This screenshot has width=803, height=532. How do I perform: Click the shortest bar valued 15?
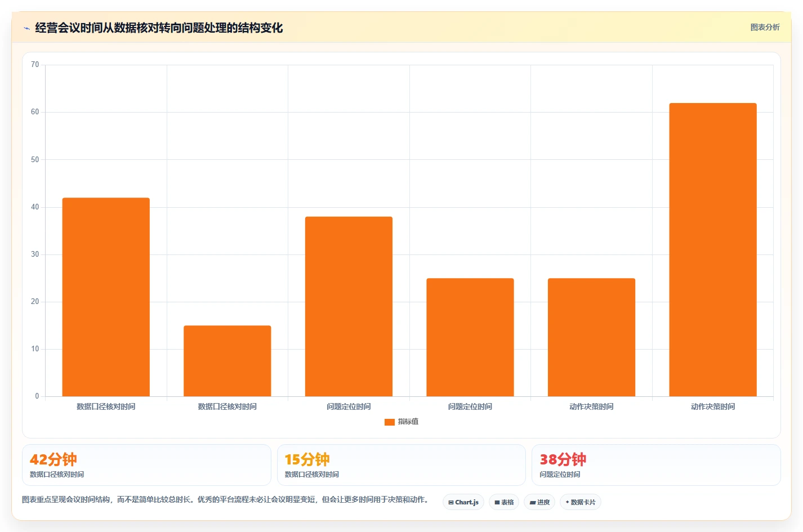coord(227,361)
